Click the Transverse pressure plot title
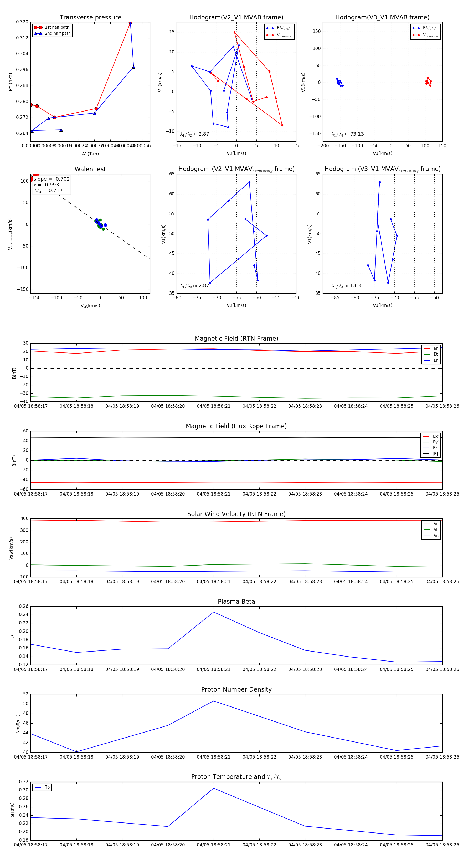Viewport: 473px width, 868px height. (90, 18)
